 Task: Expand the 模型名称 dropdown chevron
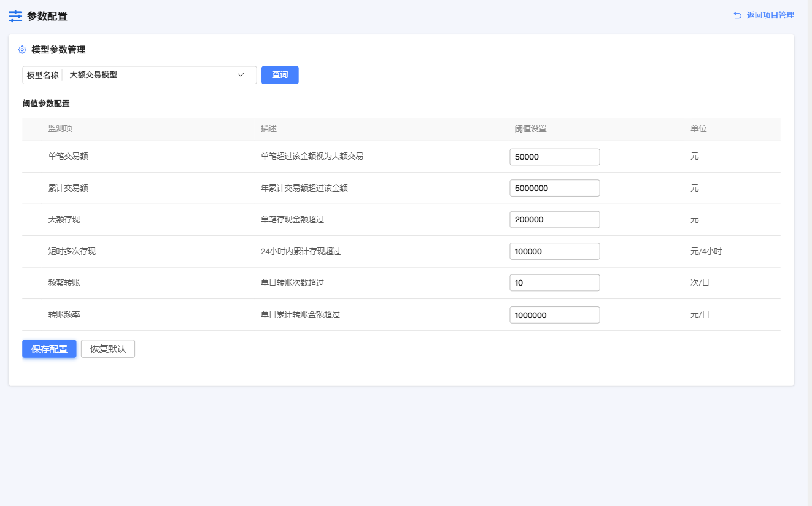pos(241,75)
